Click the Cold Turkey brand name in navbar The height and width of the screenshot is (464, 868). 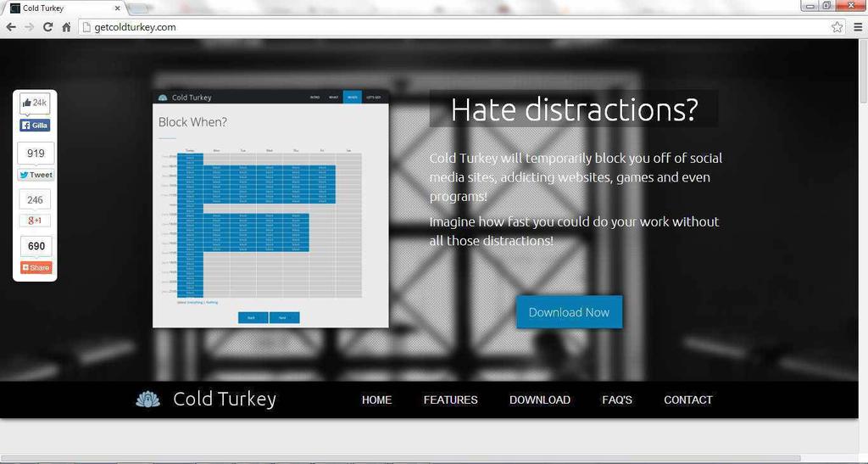(224, 400)
